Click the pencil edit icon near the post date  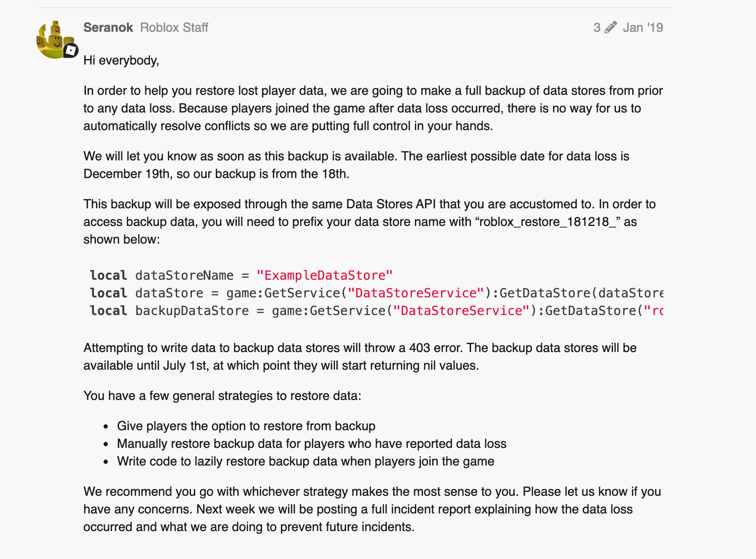click(x=610, y=27)
